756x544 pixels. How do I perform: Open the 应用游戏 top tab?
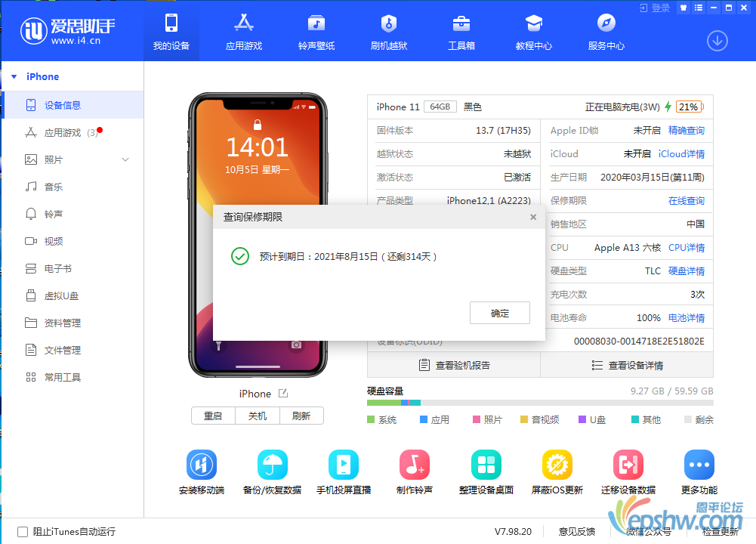[x=244, y=32]
